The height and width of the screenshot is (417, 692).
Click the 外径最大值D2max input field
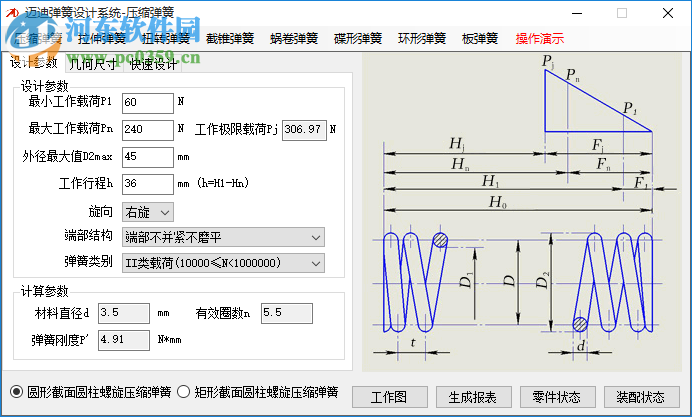tap(148, 157)
